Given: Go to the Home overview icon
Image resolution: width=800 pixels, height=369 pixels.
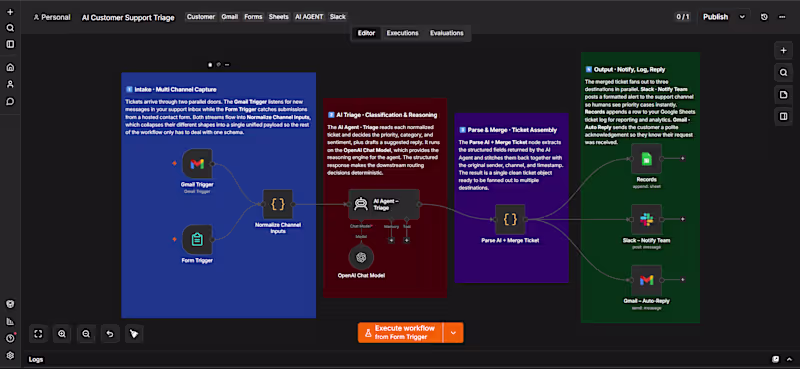Looking at the screenshot, I should [10, 67].
